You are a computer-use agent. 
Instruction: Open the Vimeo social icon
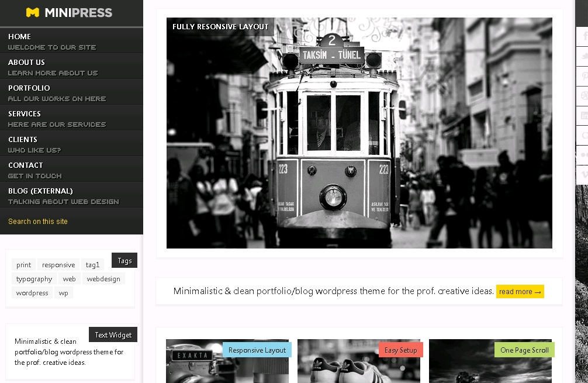point(583,174)
